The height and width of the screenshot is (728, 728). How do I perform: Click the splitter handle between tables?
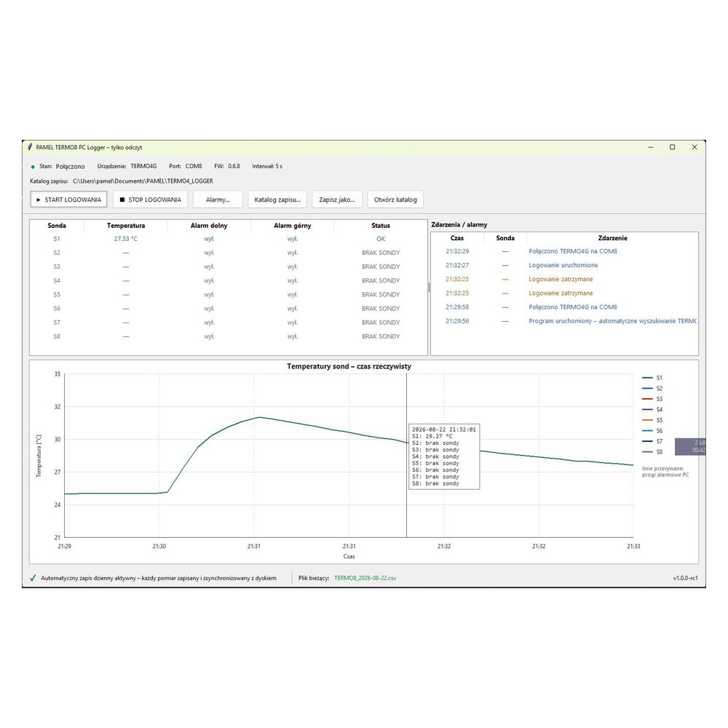[429, 288]
